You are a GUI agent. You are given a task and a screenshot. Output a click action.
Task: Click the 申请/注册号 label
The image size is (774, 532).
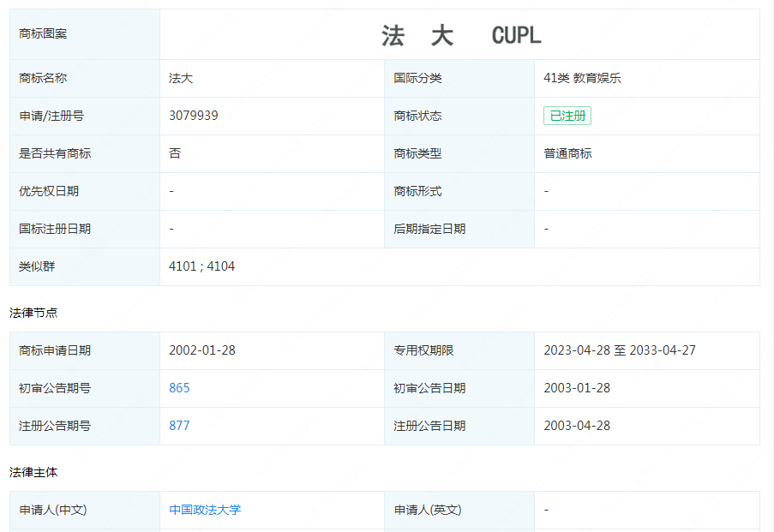point(51,116)
